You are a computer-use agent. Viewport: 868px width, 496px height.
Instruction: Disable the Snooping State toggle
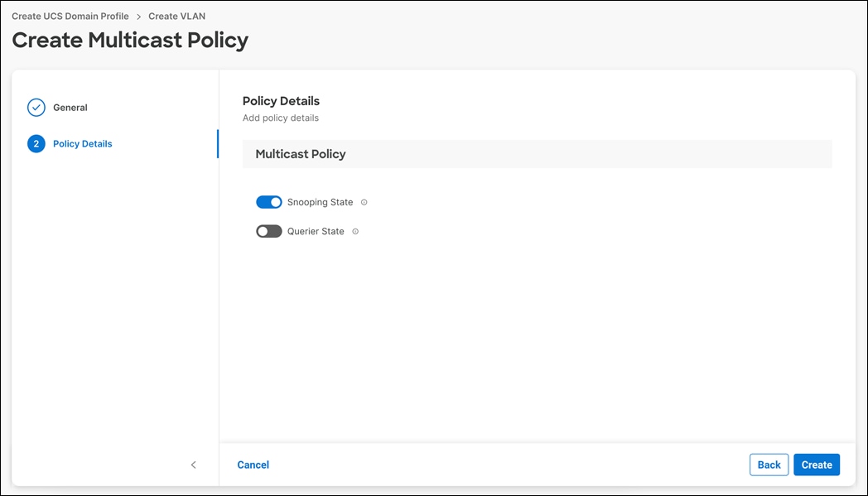[x=268, y=201]
